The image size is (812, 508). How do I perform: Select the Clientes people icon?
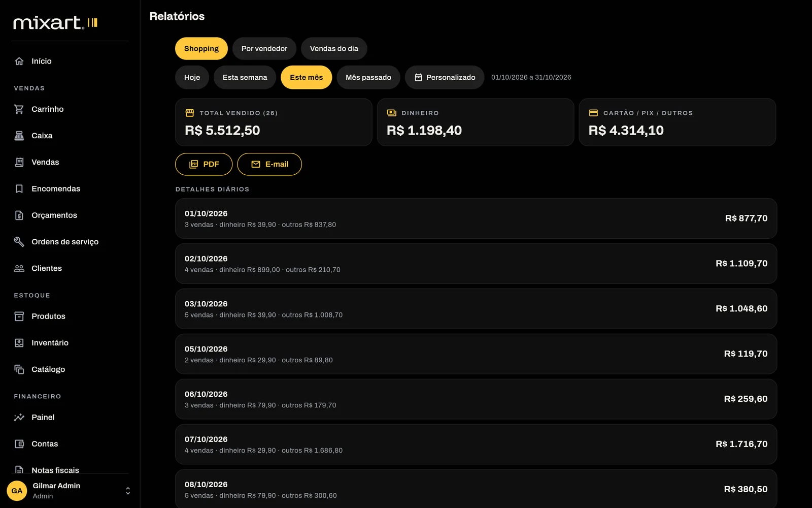click(x=19, y=268)
